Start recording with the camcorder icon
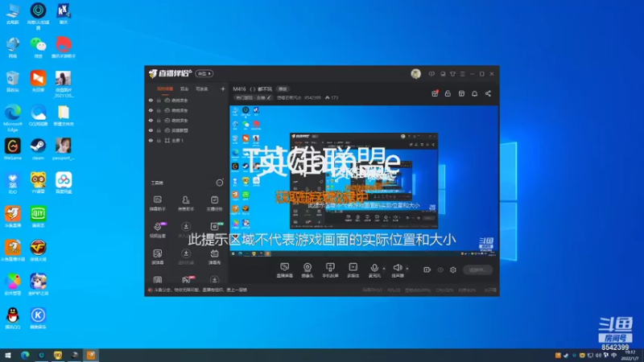The image size is (644, 362). coord(427,269)
